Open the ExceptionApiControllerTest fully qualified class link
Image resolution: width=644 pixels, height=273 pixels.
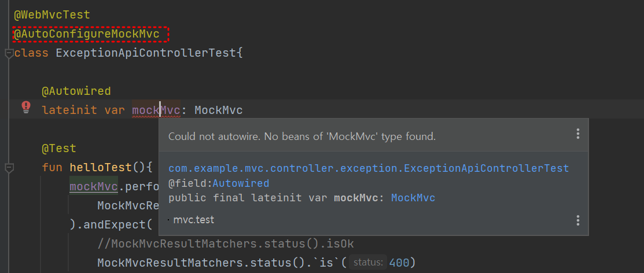[x=368, y=168]
